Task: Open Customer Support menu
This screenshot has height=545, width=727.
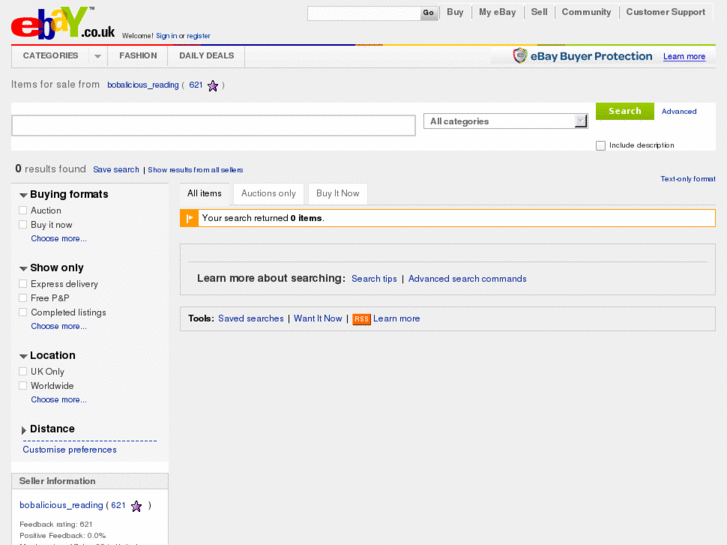Action: pyautogui.click(x=665, y=12)
